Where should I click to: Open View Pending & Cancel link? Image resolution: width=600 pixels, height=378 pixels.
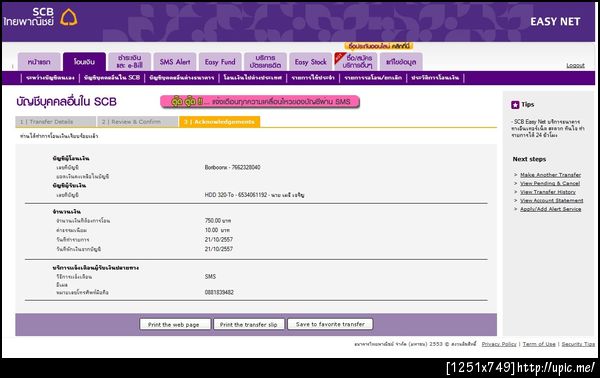(x=550, y=183)
